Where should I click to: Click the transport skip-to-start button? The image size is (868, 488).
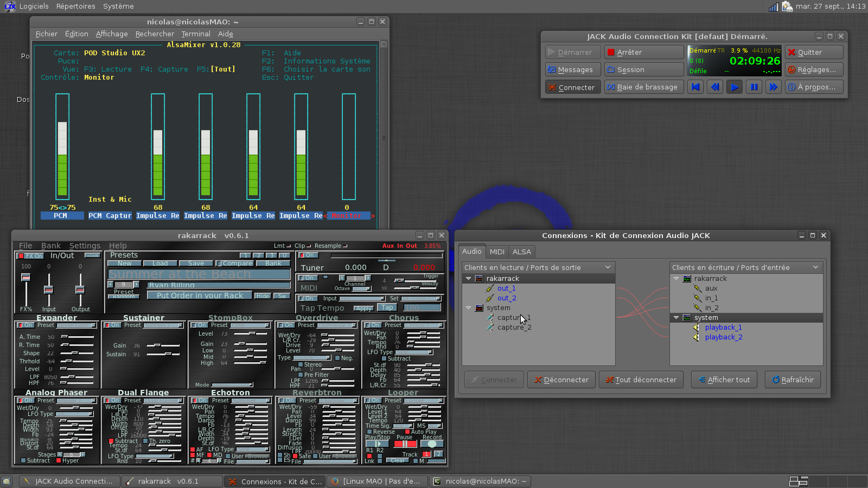point(695,87)
